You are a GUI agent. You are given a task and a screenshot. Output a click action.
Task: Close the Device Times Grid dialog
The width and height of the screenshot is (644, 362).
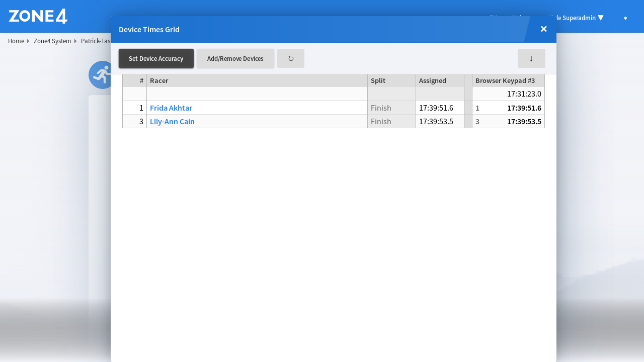[544, 29]
